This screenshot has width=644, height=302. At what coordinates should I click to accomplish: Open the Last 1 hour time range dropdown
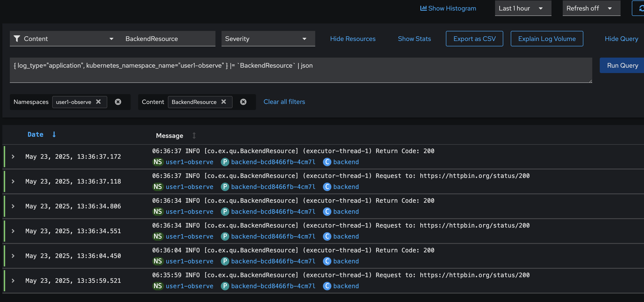[523, 8]
